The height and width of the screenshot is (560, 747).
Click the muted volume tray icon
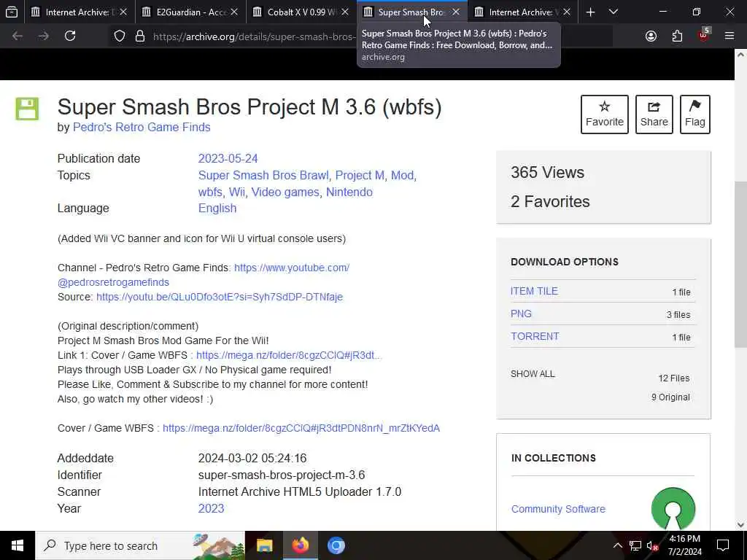click(x=653, y=545)
